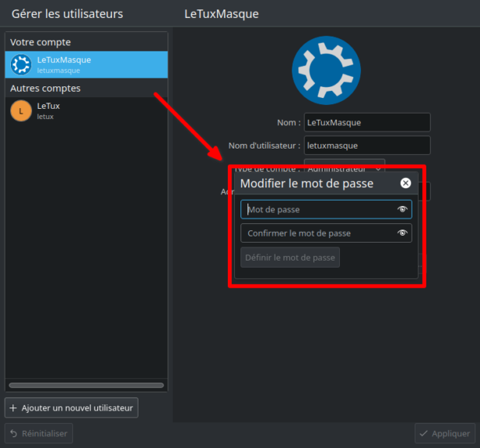This screenshot has height=448, width=480.
Task: Click into the Confirmer le mot de passe field
Action: pos(319,233)
